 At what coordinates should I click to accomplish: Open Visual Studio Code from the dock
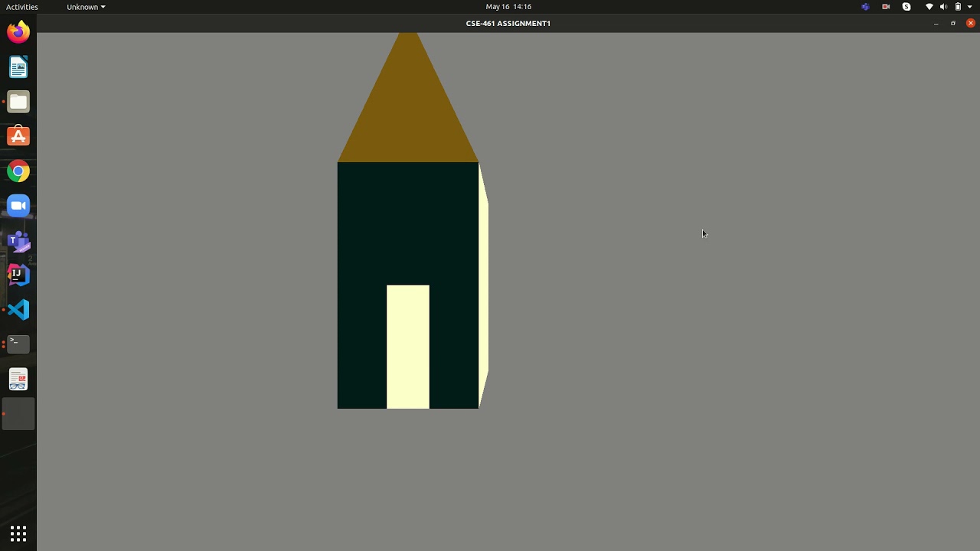18,310
